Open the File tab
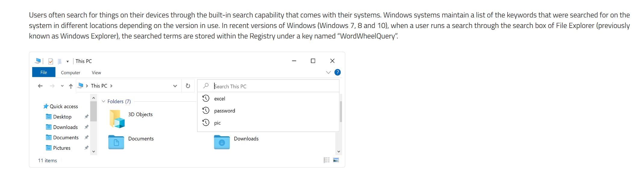Screen dimensions: 644x179 pyautogui.click(x=44, y=72)
